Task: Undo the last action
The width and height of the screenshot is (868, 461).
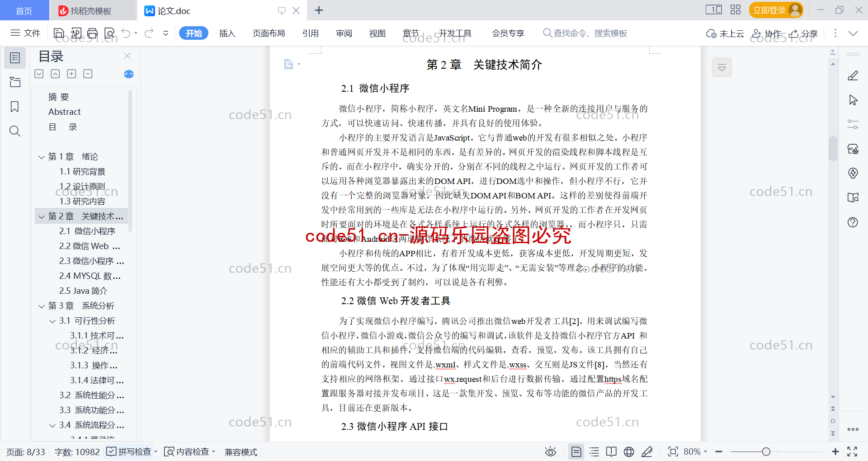Action: [126, 33]
